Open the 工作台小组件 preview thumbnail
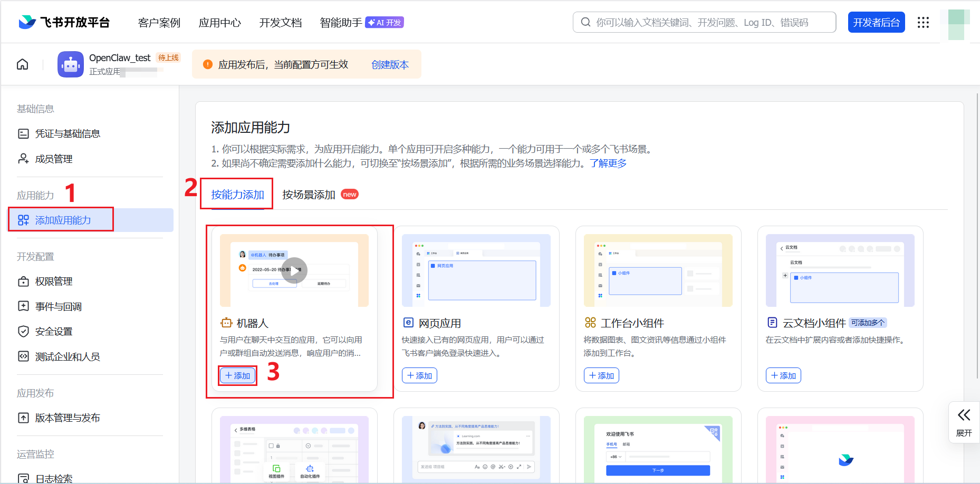 [658, 270]
